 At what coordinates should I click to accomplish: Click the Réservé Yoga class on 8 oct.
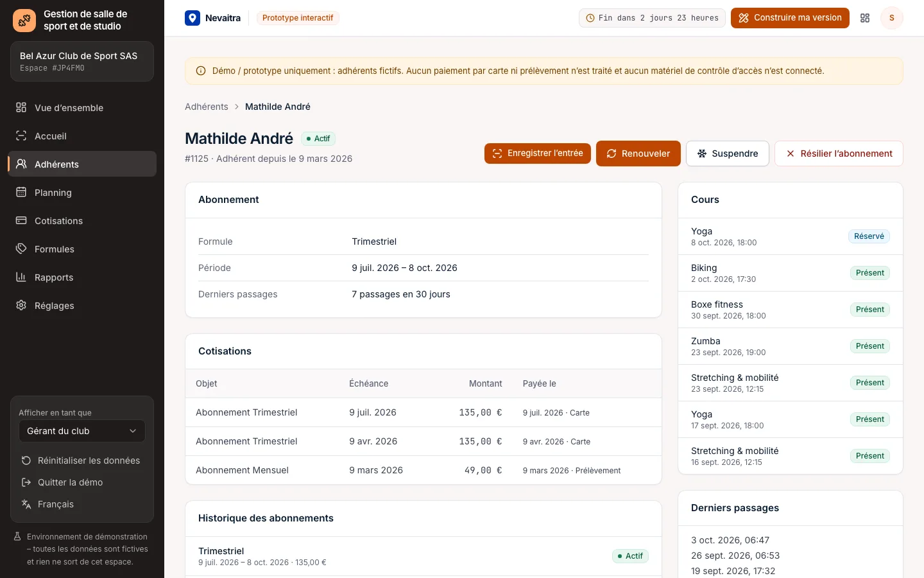click(791, 236)
